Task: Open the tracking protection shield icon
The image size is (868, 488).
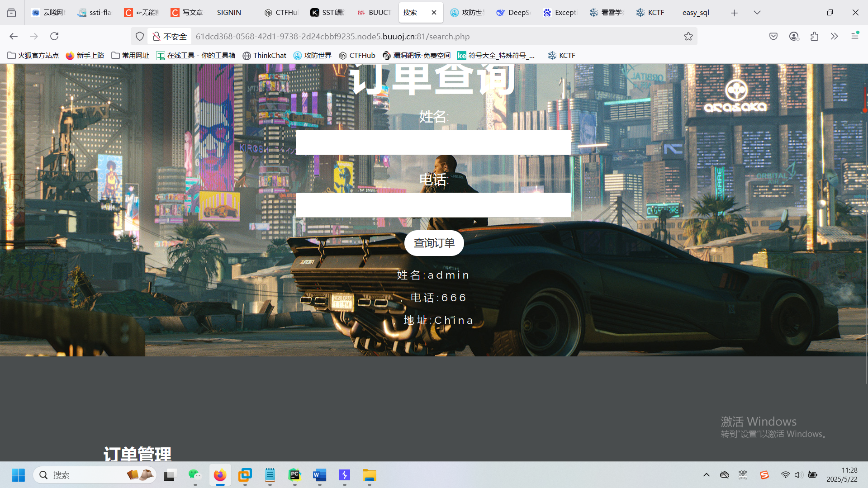Action: (x=140, y=36)
